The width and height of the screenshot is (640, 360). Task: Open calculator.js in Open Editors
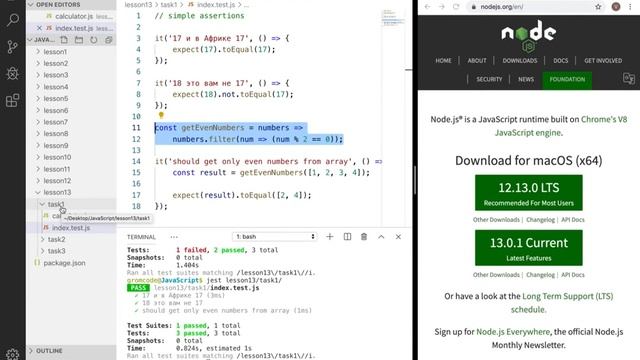pyautogui.click(x=74, y=16)
